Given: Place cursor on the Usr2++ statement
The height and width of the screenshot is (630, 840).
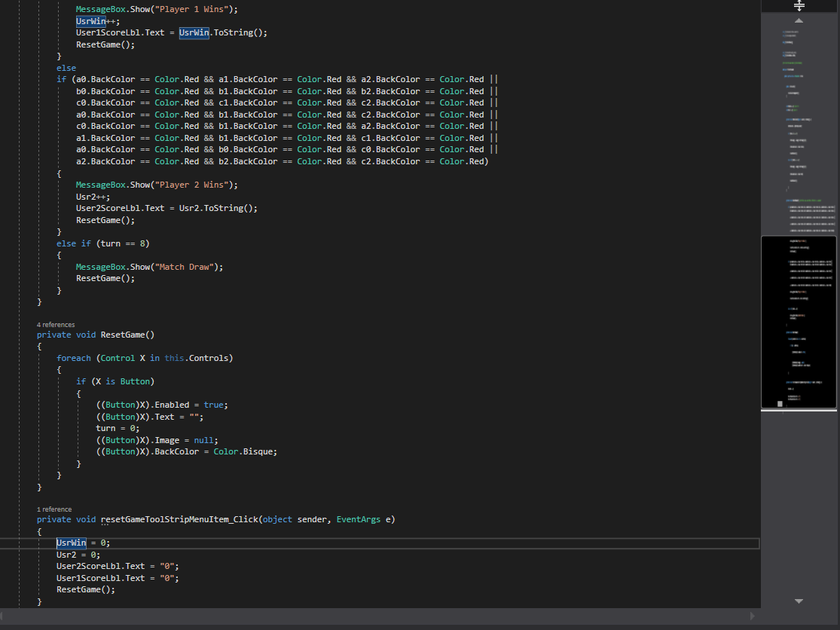Looking at the screenshot, I should click(x=93, y=197).
